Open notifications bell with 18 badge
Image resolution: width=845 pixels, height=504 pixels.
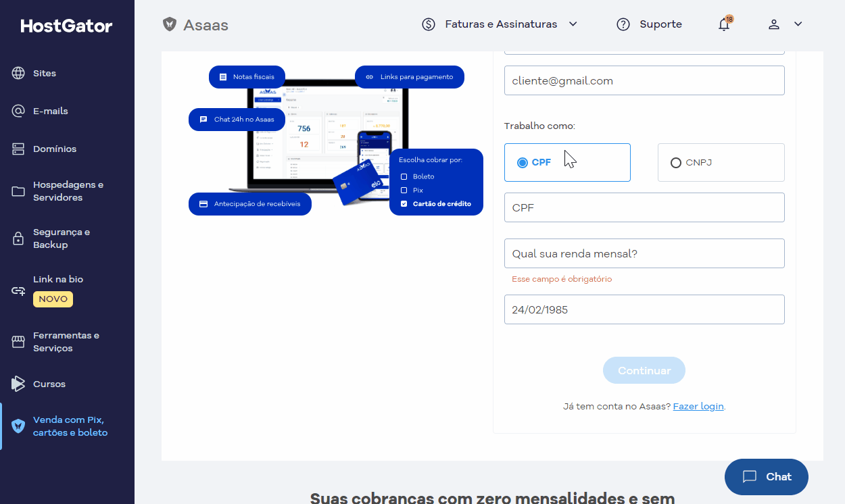(725, 24)
